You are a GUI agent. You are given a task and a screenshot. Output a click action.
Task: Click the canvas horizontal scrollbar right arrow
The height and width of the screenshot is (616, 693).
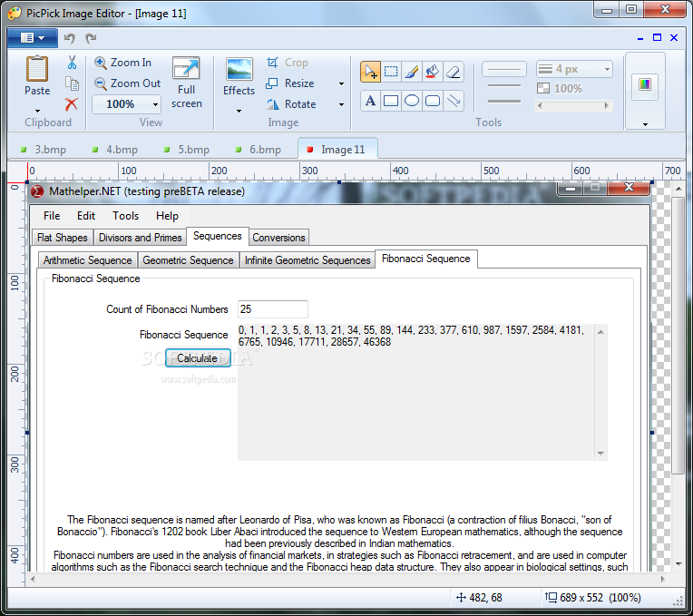(662, 579)
